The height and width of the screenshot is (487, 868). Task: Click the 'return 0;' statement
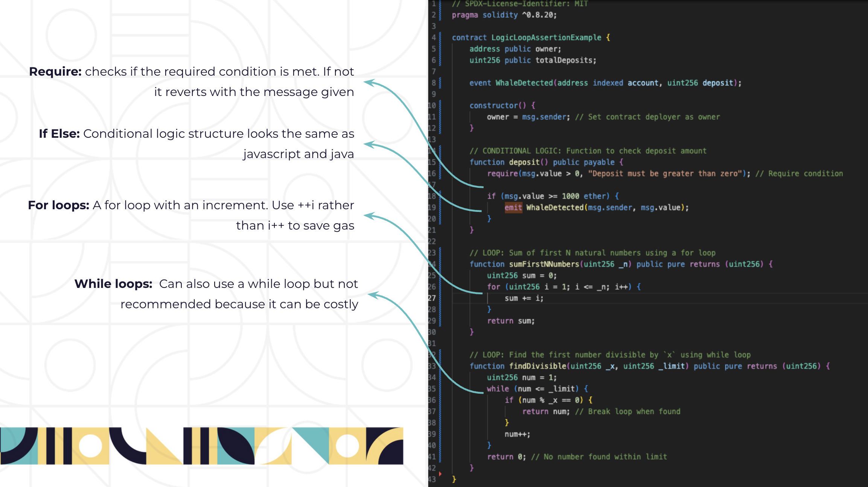coord(506,457)
